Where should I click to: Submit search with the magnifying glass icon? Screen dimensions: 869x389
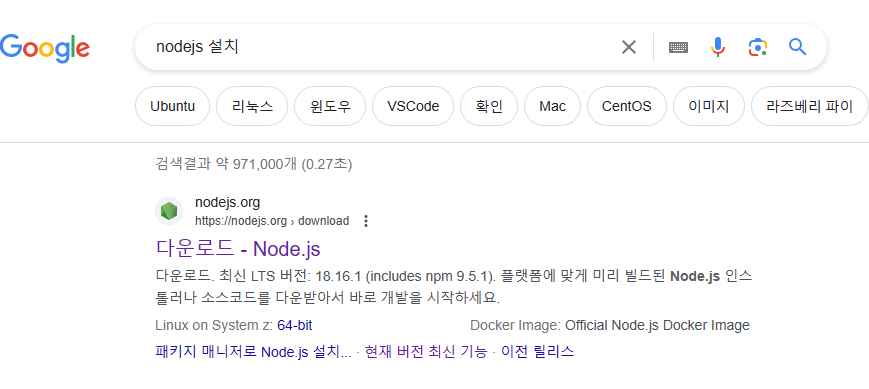coord(797,47)
